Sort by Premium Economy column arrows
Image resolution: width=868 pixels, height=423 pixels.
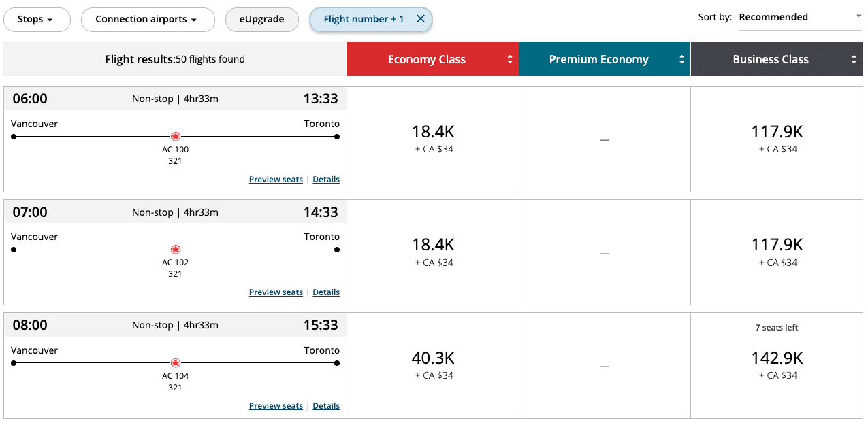681,60
